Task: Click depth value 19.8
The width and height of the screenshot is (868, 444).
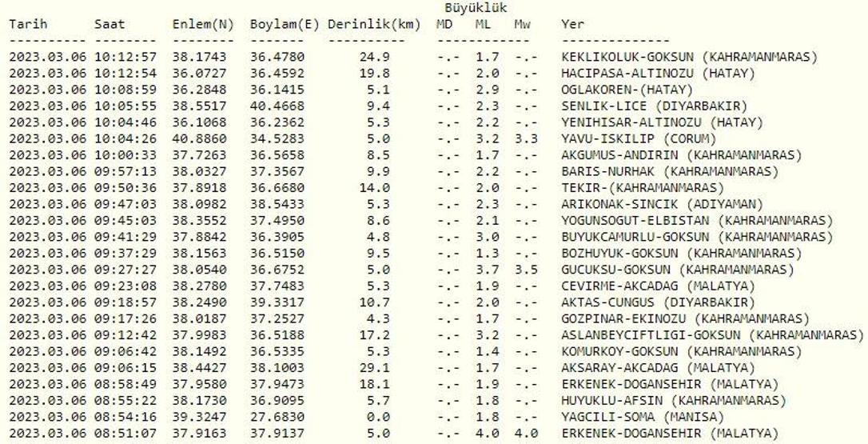Action: pyautogui.click(x=374, y=73)
